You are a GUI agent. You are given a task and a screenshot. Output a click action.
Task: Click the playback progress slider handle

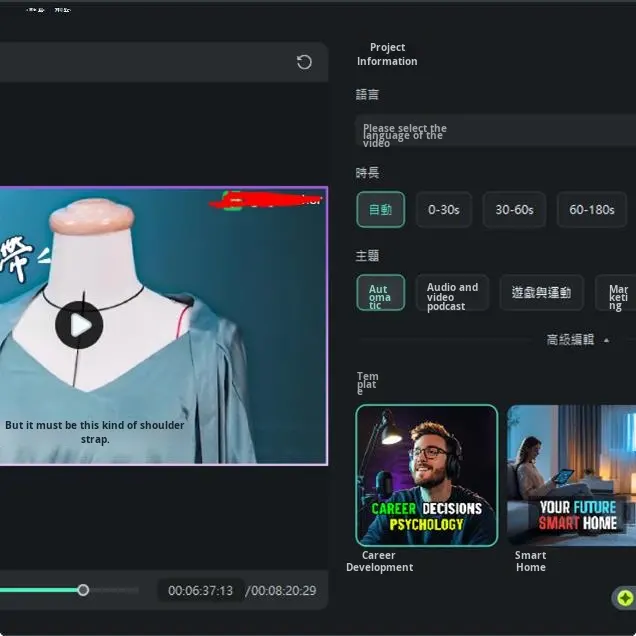click(x=83, y=590)
